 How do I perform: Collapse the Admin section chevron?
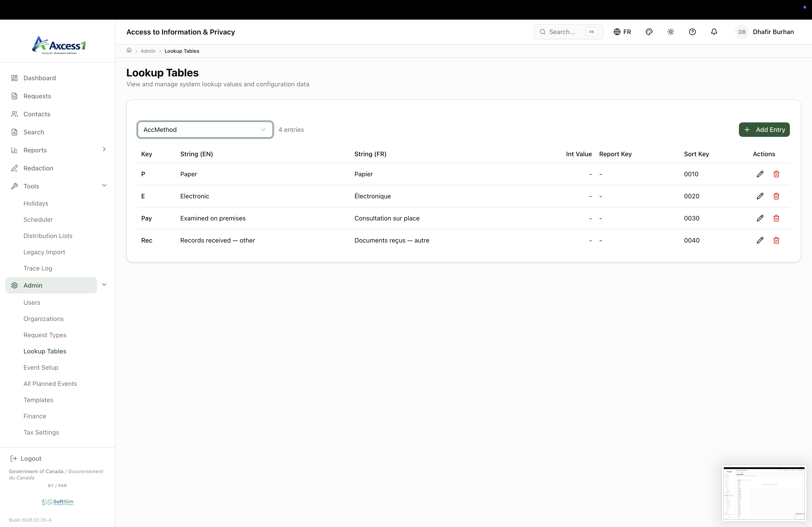[104, 285]
